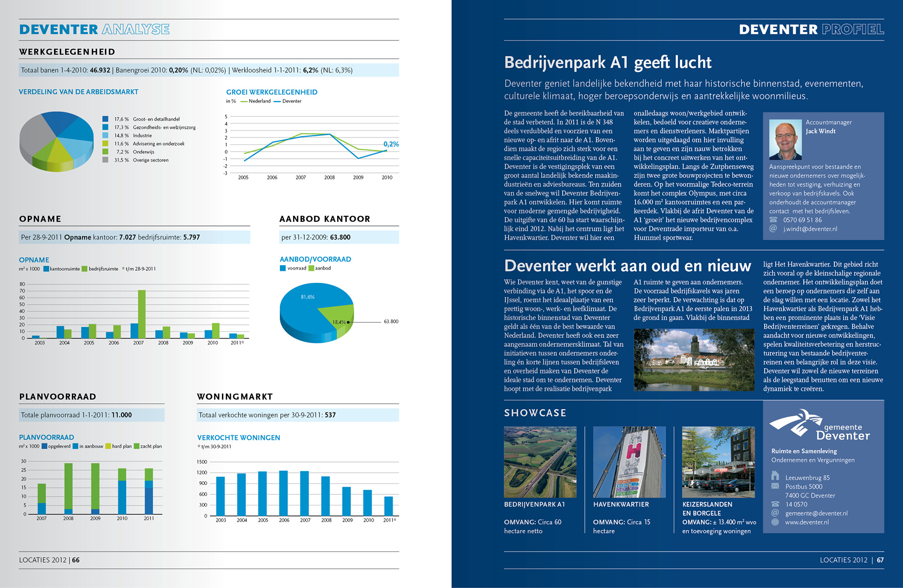The image size is (903, 588).
Task: Open the www.deventer.nl website link
Action: pyautogui.click(x=807, y=522)
